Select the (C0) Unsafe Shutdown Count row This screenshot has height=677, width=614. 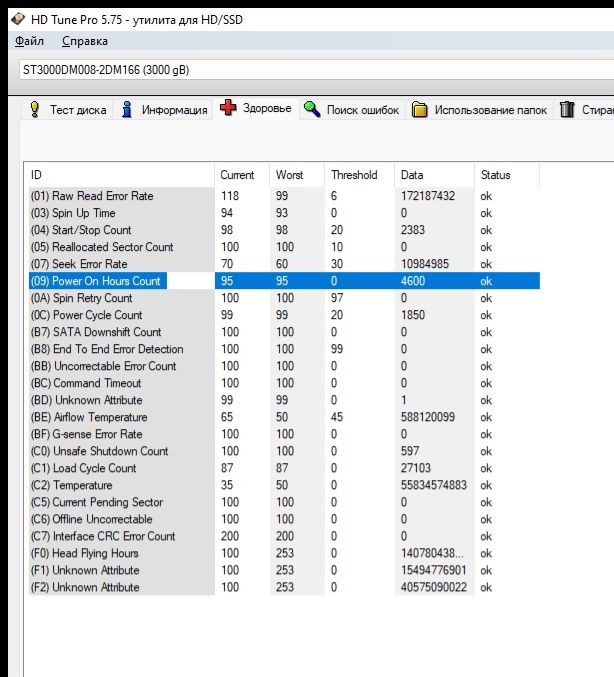[x=284, y=451]
